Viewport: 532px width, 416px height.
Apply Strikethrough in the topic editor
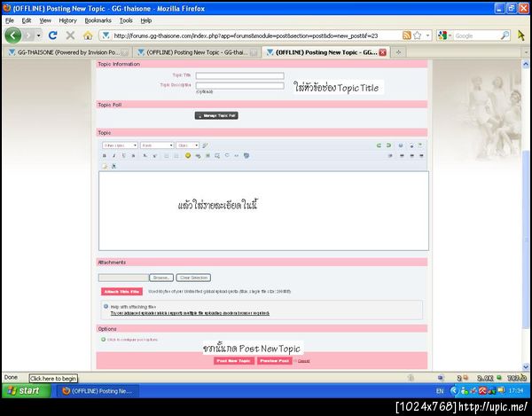point(133,156)
